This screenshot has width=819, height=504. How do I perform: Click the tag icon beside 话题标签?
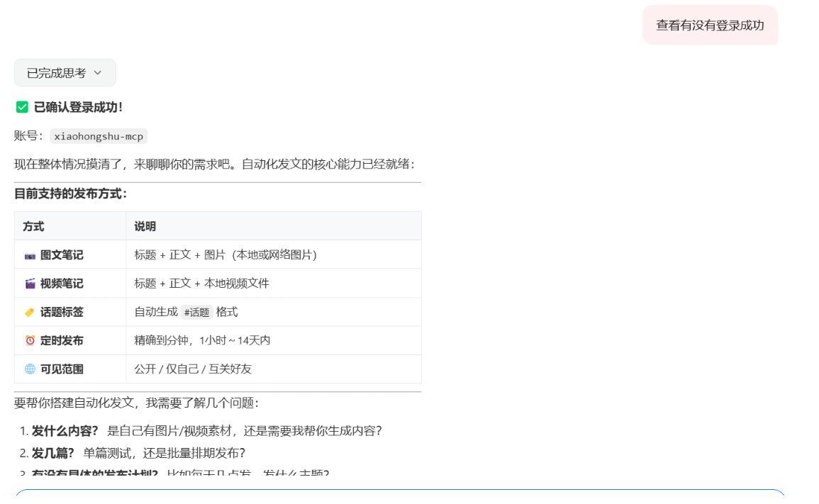[x=30, y=313]
